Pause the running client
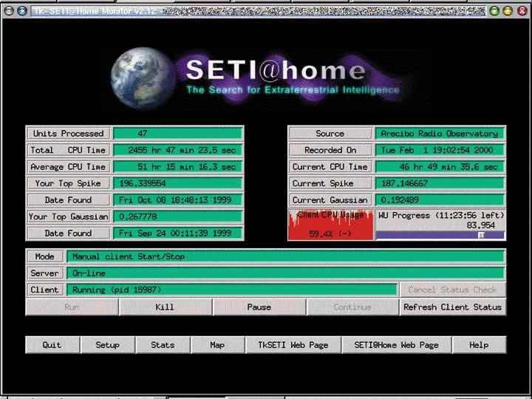Screen dimensions: 532x399 (259, 307)
